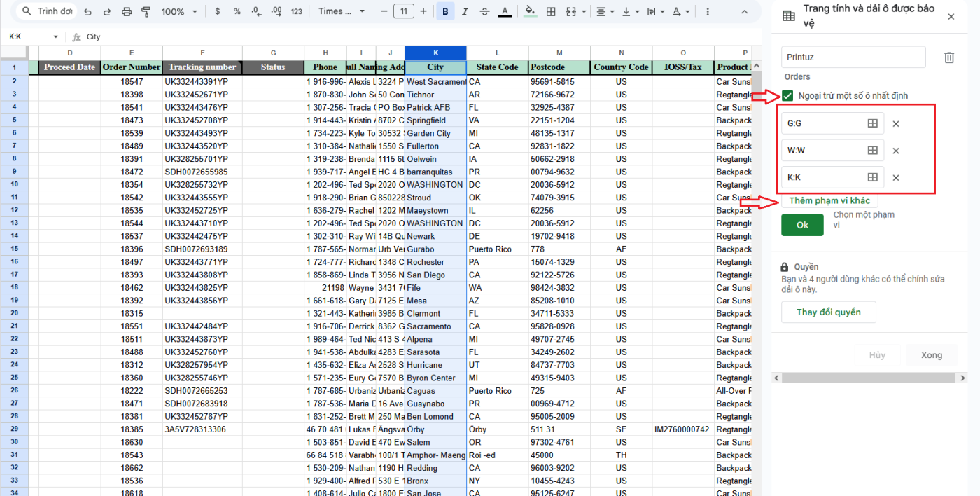This screenshot has width=980, height=496.
Task: Delete the Printuz protected range with trash icon
Action: [949, 57]
